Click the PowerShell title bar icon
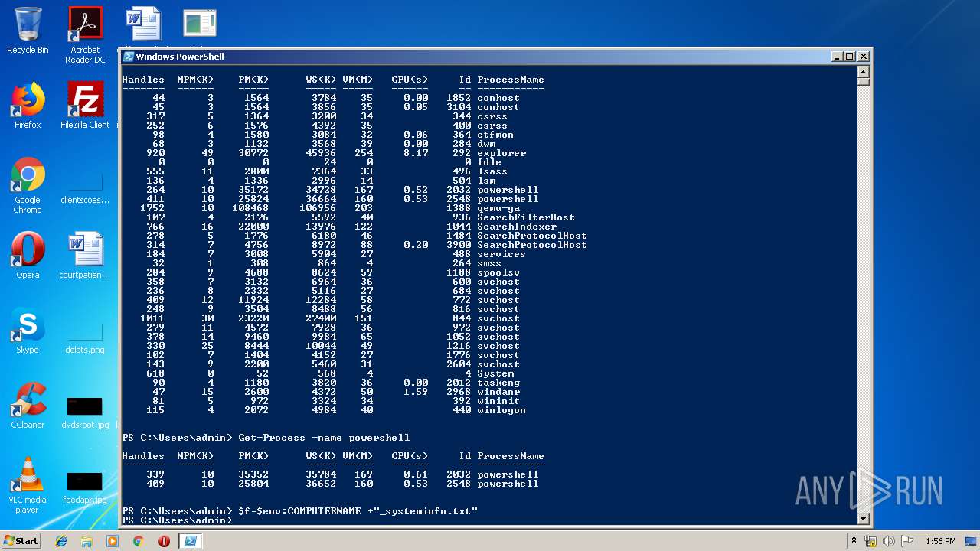This screenshot has height=551, width=980. pyautogui.click(x=129, y=57)
